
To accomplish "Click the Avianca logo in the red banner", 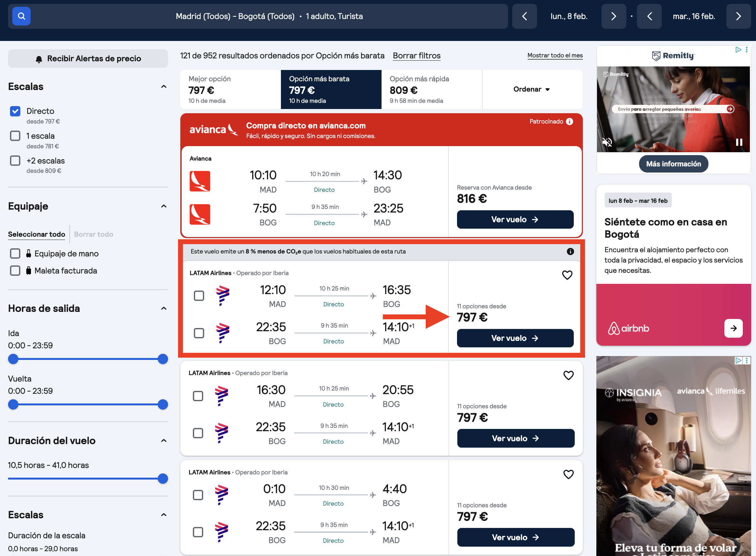I will 214,130.
